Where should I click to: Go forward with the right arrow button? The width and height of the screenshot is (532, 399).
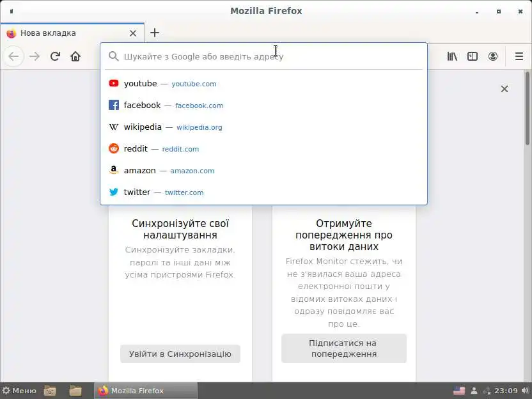[x=35, y=56]
